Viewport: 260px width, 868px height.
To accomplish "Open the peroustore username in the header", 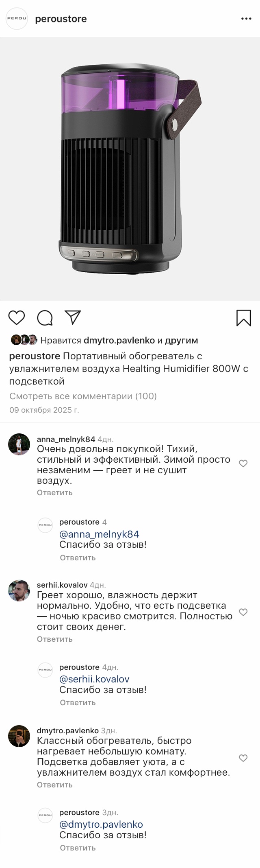I will coord(61,19).
